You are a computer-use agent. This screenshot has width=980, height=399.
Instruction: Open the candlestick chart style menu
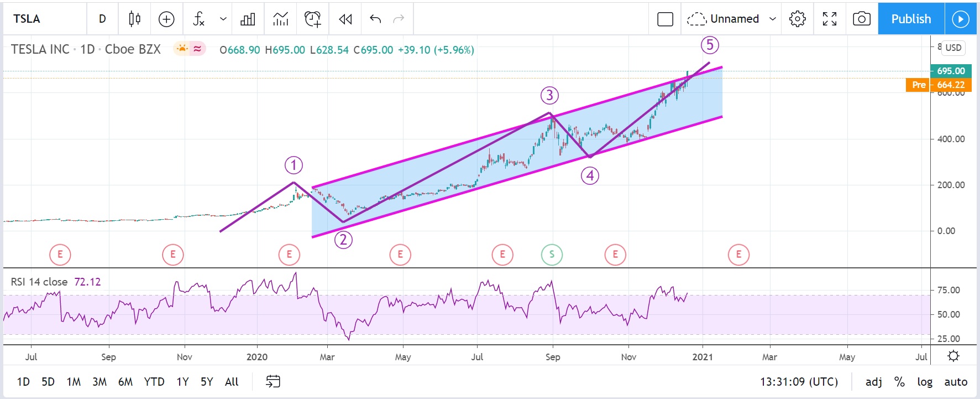pyautogui.click(x=134, y=19)
